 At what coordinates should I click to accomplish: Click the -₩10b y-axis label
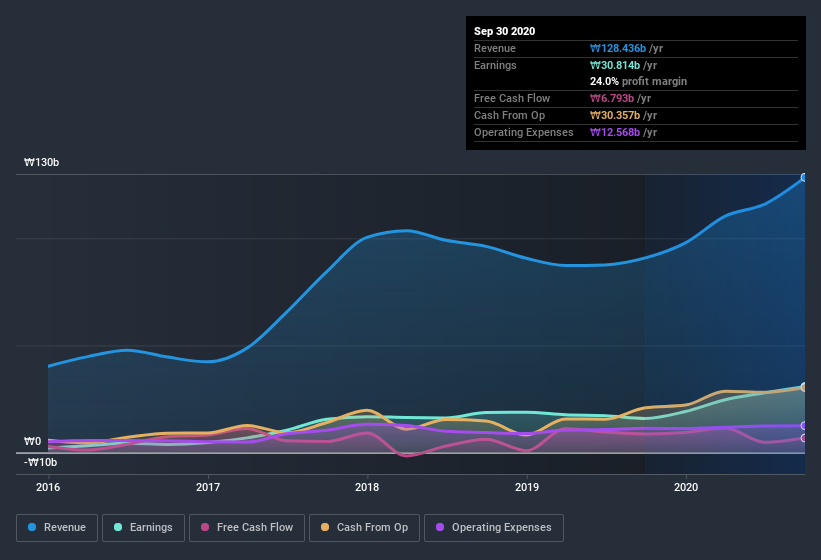(40, 462)
